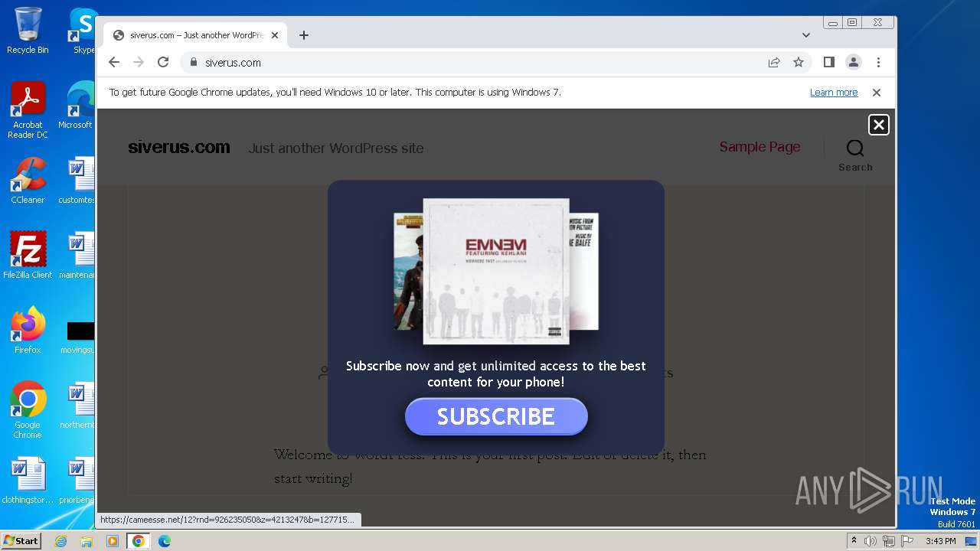
Task: View site information via the lock icon
Action: coord(194,62)
